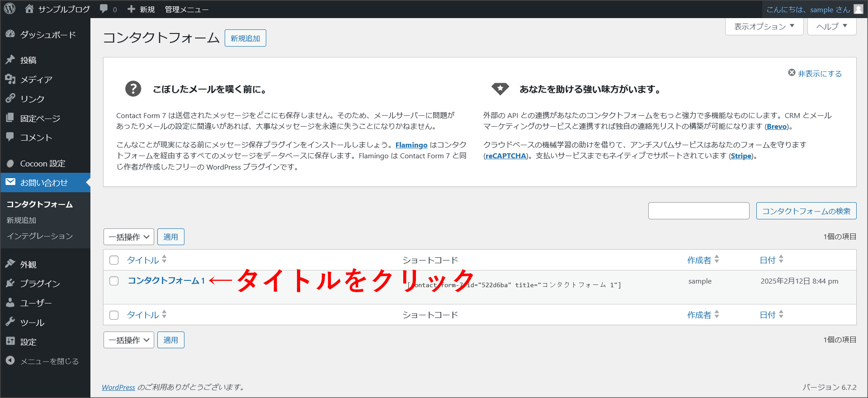Open インテグレーション submenu item
The width and height of the screenshot is (868, 398).
click(40, 236)
